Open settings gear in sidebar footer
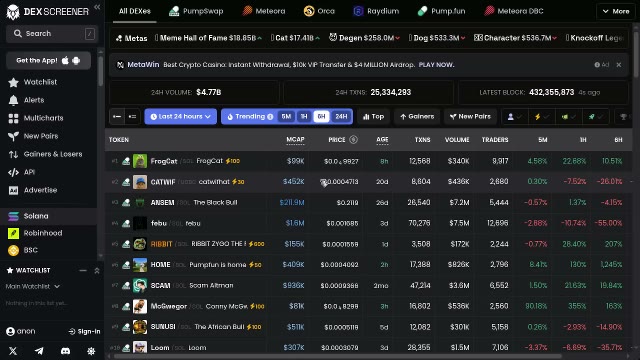This screenshot has width=640, height=360. (91, 351)
